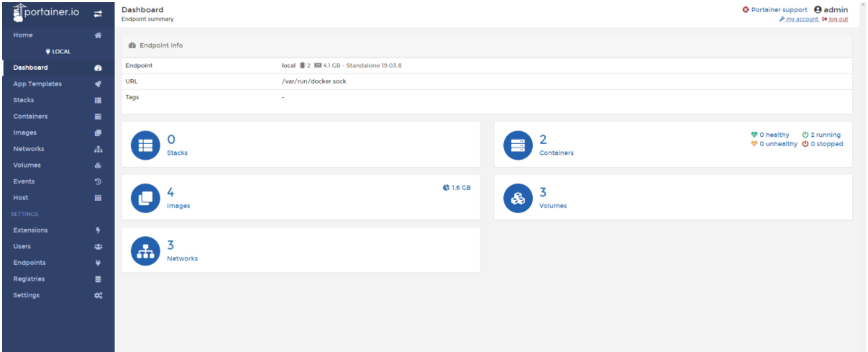Click the Stacks tile round icon
868x352 pixels.
pos(145,145)
